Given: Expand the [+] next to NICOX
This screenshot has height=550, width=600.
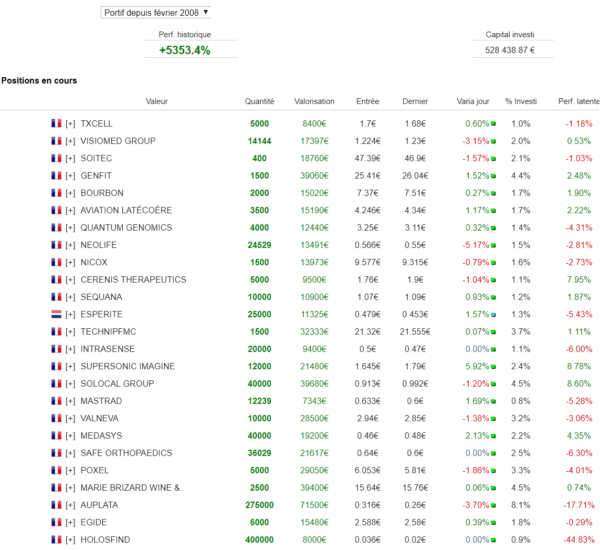Looking at the screenshot, I should (70, 263).
